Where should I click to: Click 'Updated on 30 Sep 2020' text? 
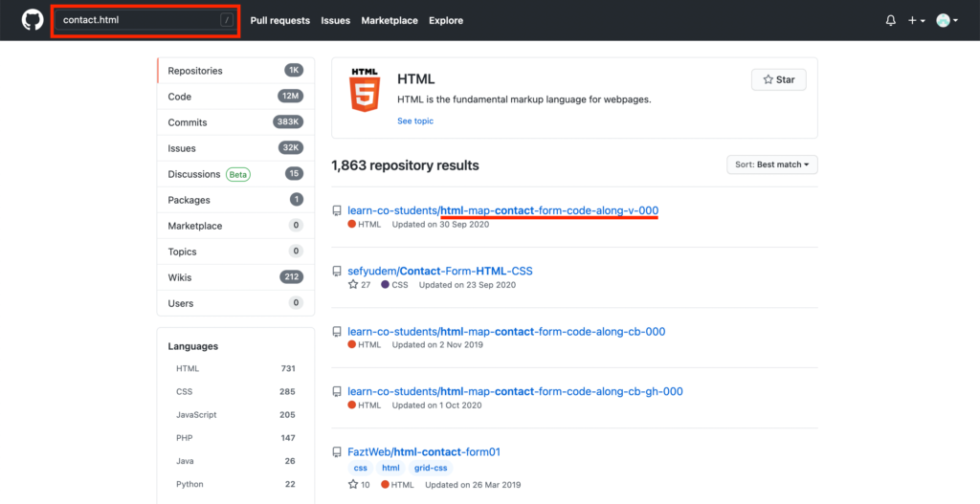point(440,224)
